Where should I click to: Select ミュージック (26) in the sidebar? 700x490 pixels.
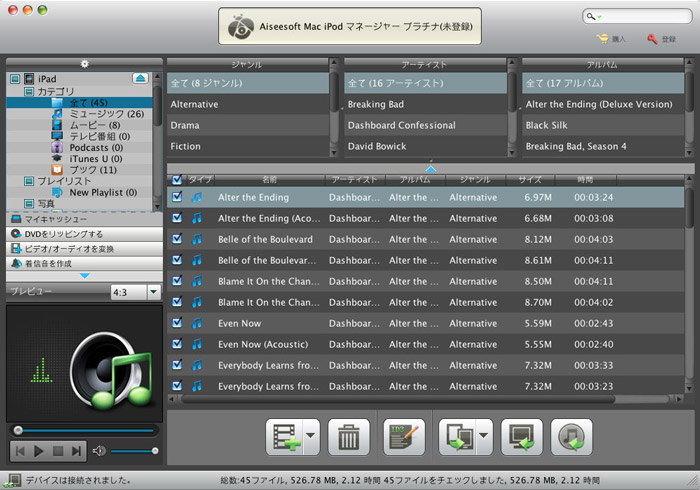pos(106,114)
